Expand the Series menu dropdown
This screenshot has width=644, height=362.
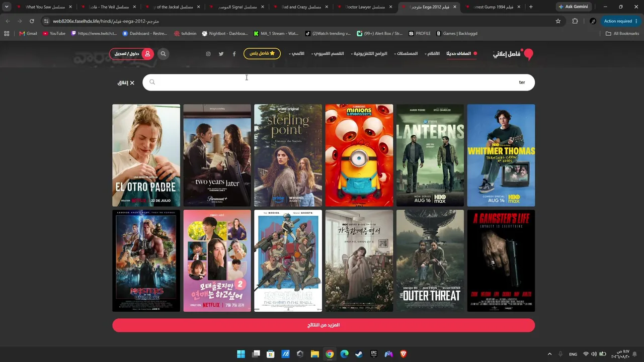406,54
